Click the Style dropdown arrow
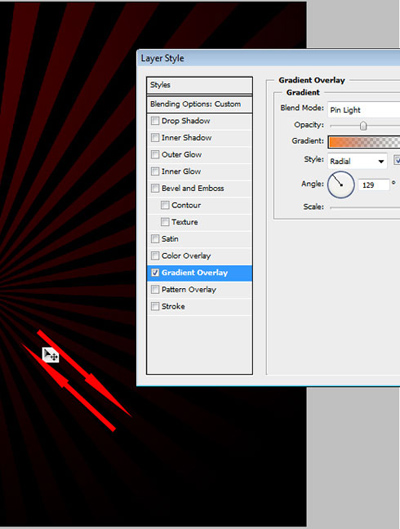Viewport: 400px width, 529px height. tap(381, 162)
